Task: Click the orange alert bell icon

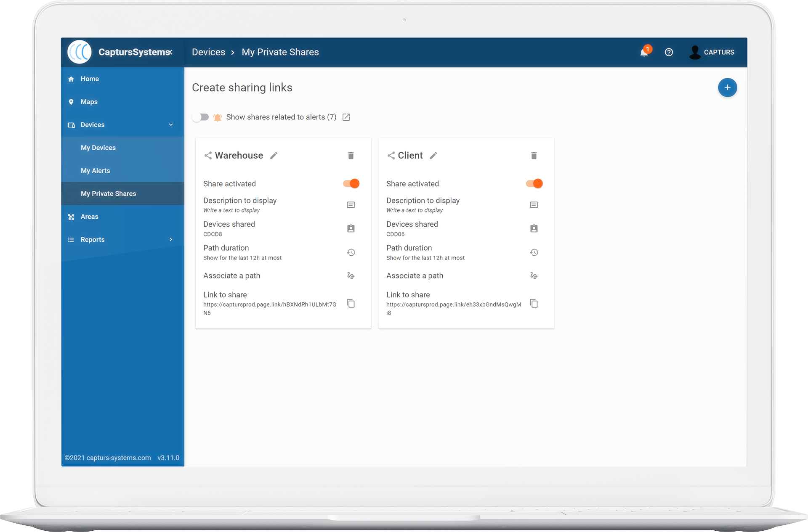Action: point(218,117)
